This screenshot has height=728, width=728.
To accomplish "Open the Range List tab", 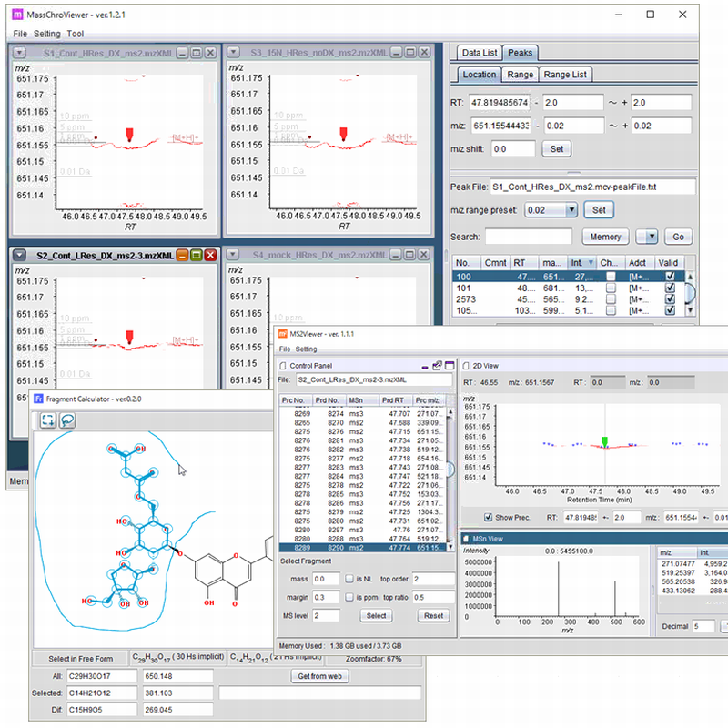I will click(565, 75).
